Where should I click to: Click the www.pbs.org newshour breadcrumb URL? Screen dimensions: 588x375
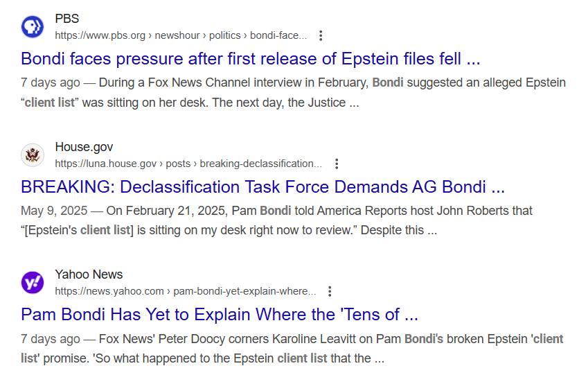[x=180, y=35]
